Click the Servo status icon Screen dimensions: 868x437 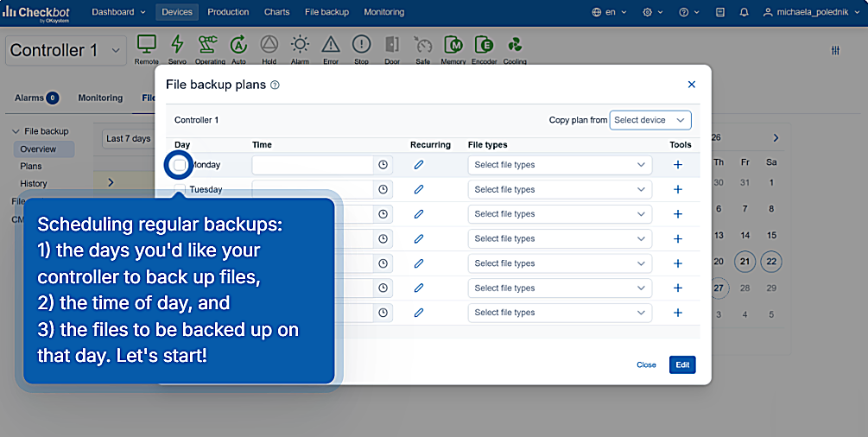pos(177,44)
